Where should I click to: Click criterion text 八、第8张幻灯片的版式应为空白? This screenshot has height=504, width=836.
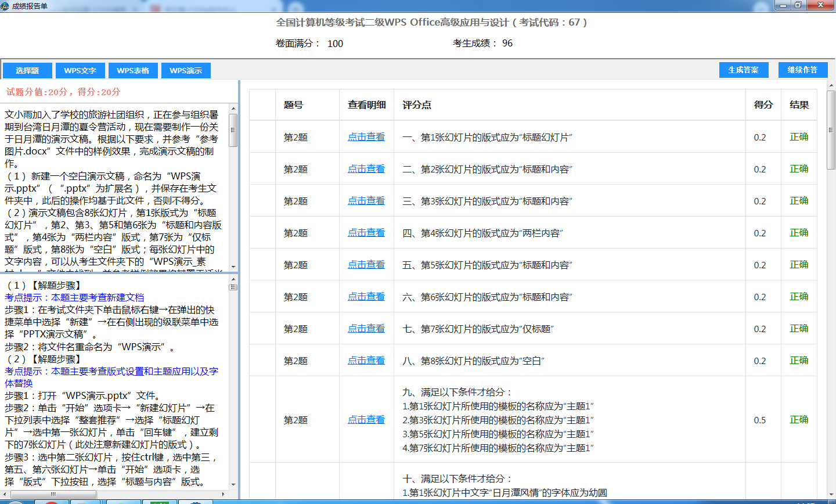click(473, 361)
